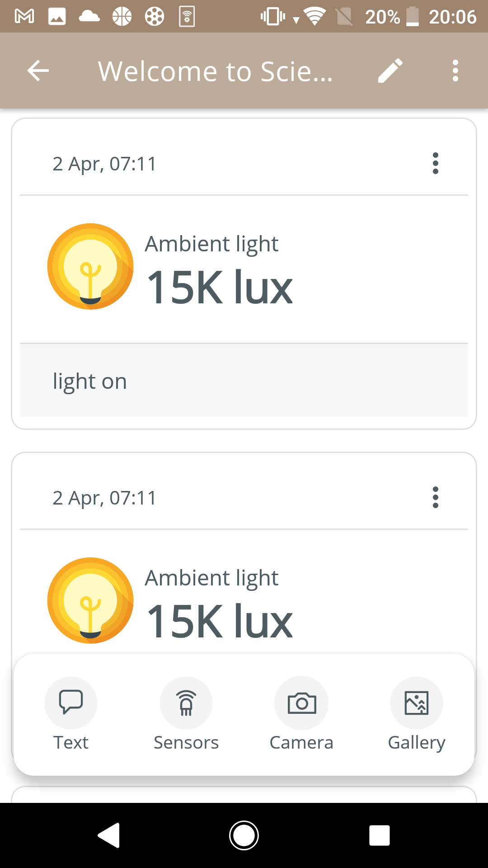Tap the Gmail notification icon in status bar
488x868 pixels.
24,17
